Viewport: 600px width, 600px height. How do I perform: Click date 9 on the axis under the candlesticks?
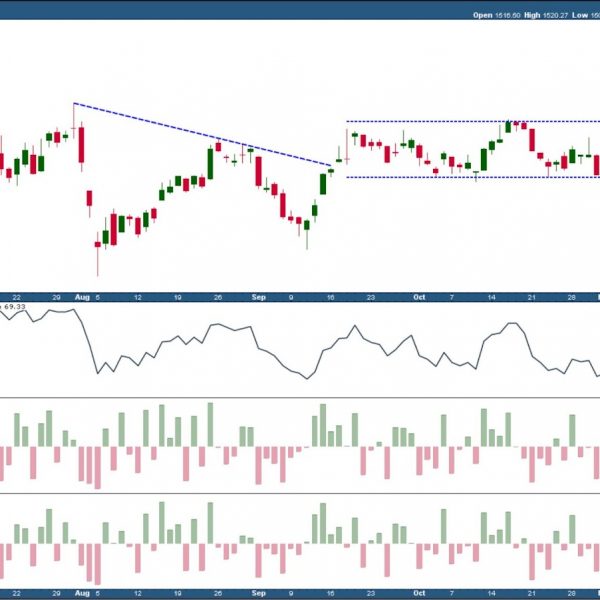[x=291, y=297]
